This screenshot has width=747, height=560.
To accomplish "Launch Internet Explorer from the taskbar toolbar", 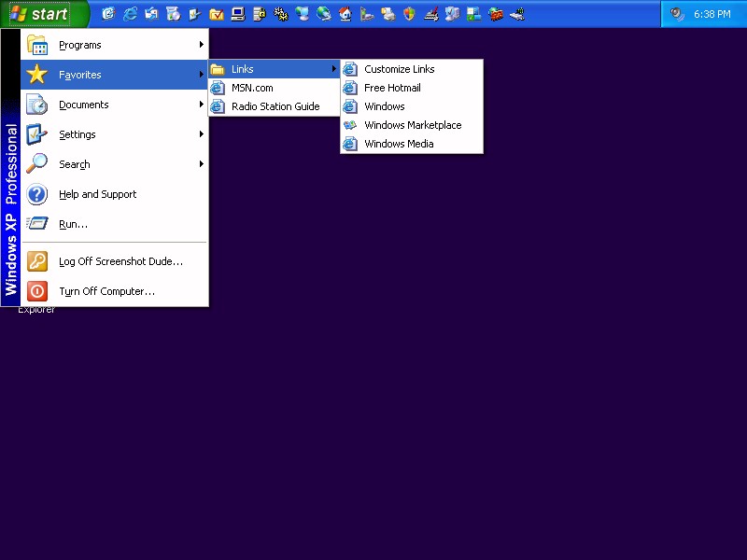I will (x=130, y=14).
